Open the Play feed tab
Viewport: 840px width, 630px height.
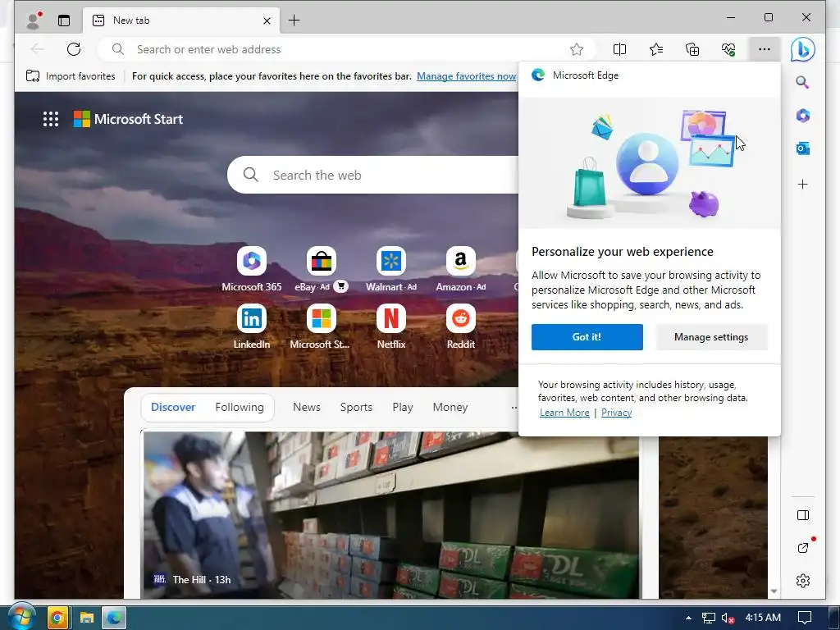(x=402, y=407)
